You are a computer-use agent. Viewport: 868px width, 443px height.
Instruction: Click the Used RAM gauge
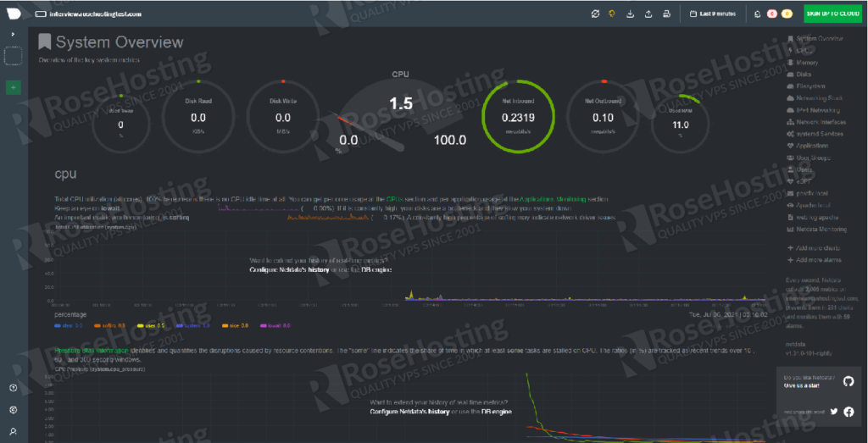click(681, 123)
